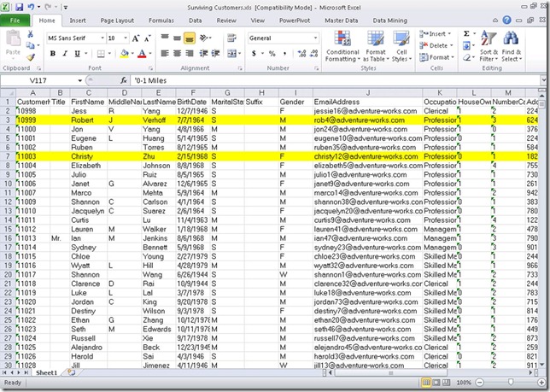Open the font name dropdown
The image size is (550, 392).
pos(102,38)
